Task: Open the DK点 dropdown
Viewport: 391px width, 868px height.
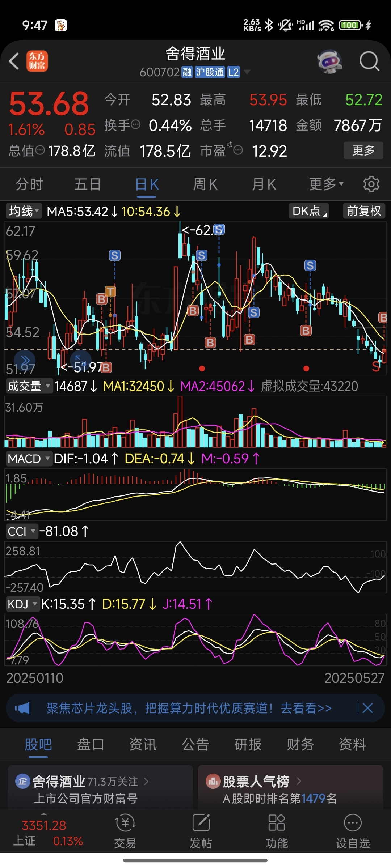Action: point(308,211)
